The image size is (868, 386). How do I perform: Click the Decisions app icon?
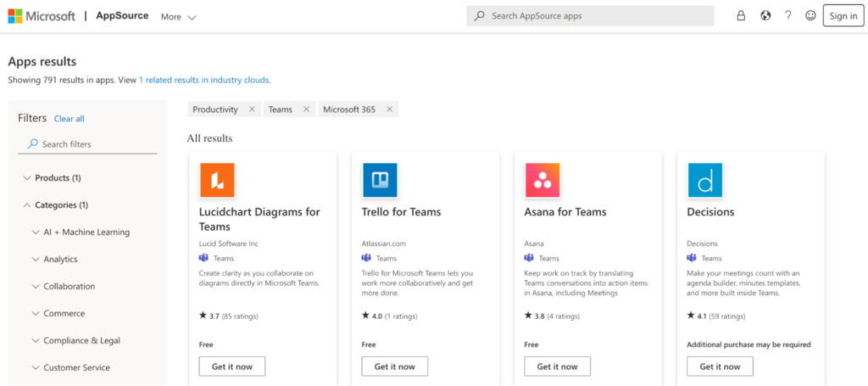pos(705,180)
